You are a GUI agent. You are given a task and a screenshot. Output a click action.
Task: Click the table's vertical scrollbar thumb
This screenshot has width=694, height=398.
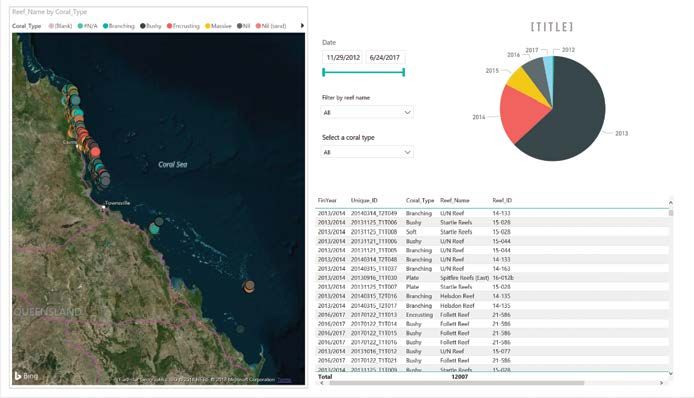[x=671, y=213]
